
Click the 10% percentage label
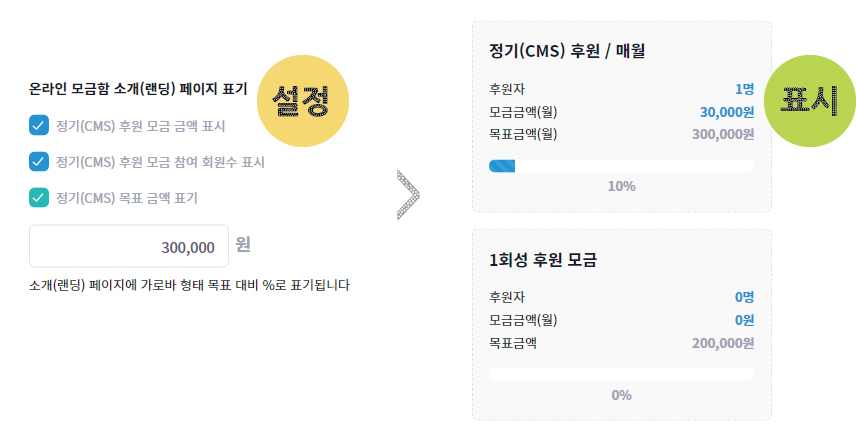pos(621,186)
